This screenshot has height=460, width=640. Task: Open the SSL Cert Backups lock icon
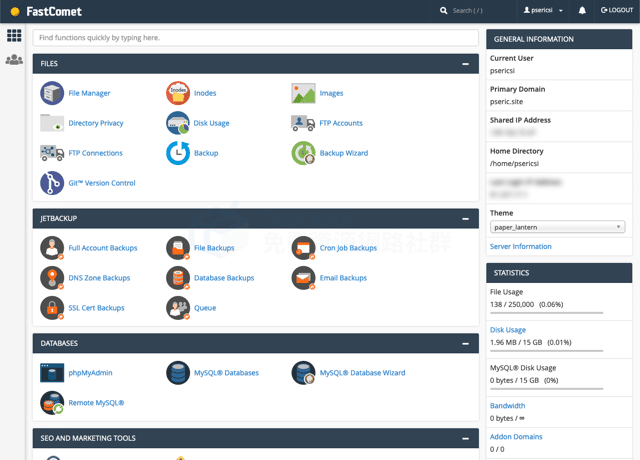(x=52, y=308)
